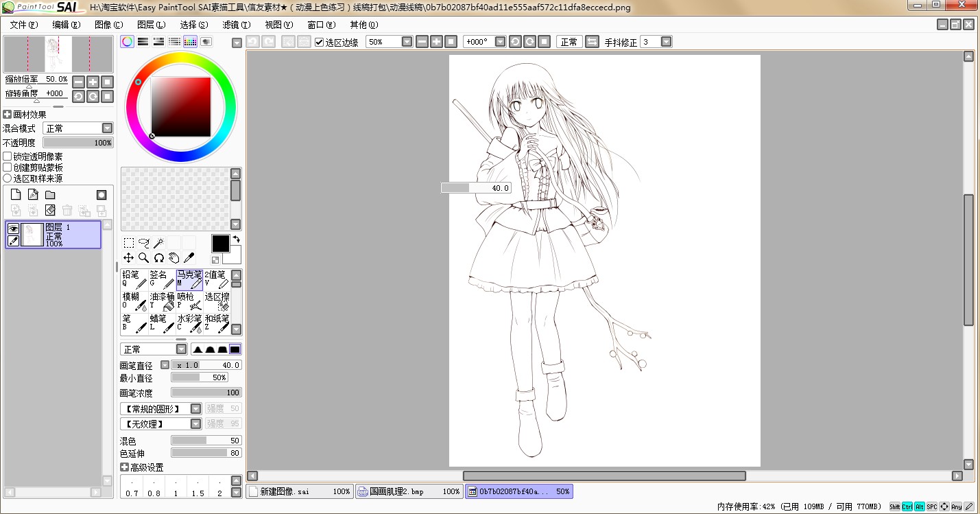Clear the layer with the eraser icon
Screen dimensions: 980x514
tap(50, 210)
